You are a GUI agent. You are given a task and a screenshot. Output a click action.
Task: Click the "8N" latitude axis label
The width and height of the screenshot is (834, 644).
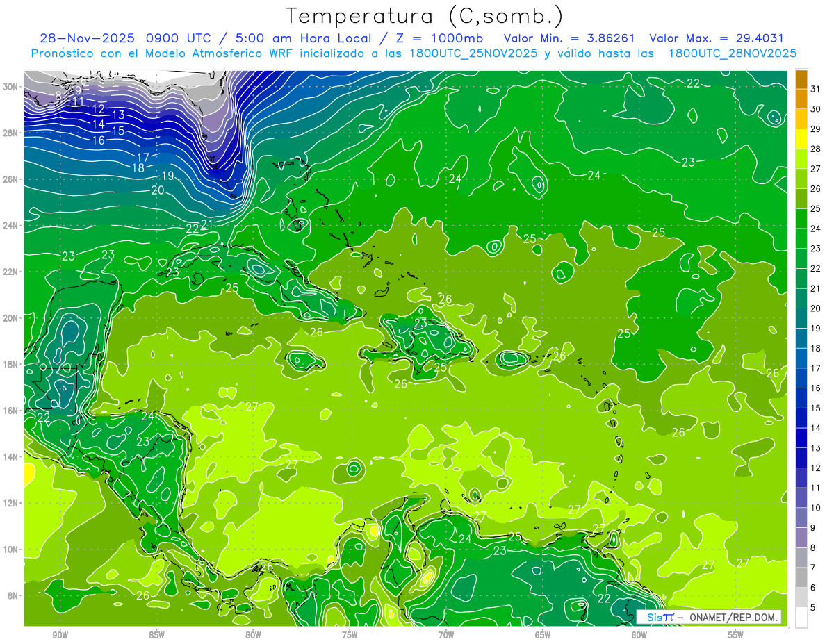click(x=13, y=595)
